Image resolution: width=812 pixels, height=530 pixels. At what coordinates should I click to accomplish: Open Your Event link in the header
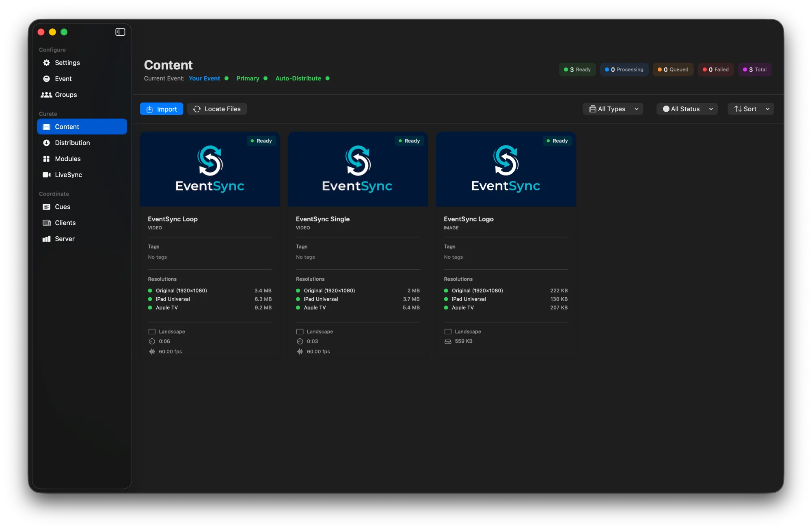point(204,78)
